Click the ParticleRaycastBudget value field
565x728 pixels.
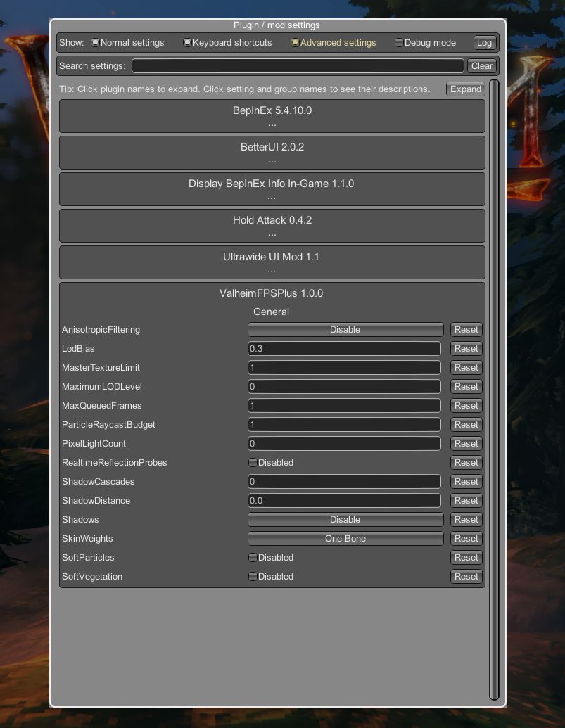[x=344, y=425]
